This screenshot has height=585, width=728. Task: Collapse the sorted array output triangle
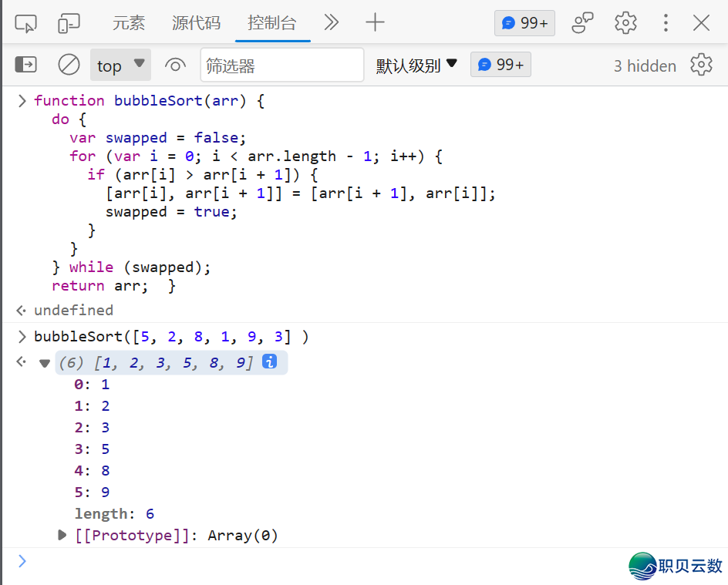point(45,363)
